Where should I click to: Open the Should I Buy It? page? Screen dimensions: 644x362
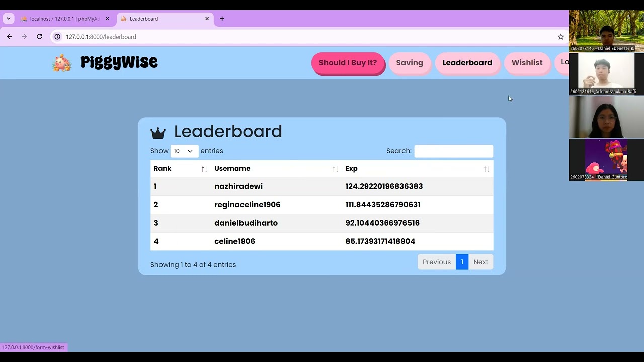coord(348,63)
